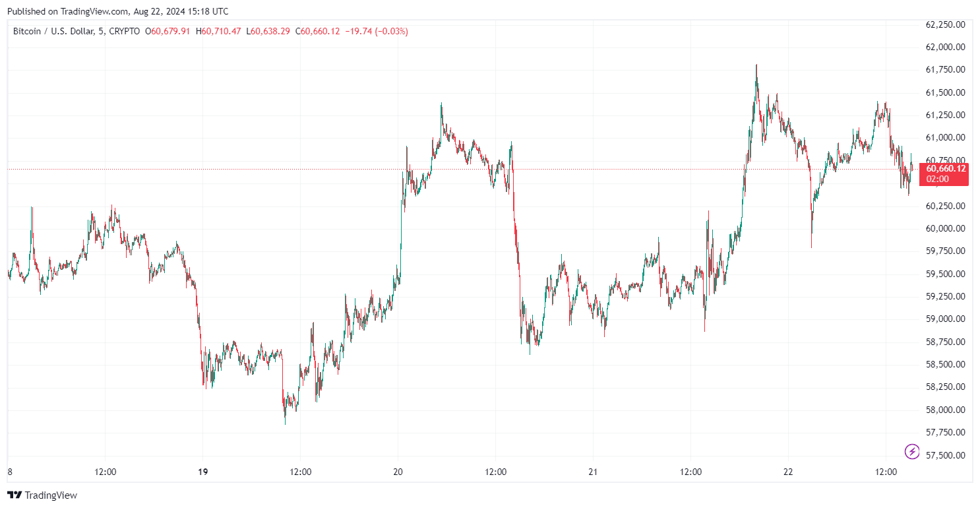Viewport: 980px width, 508px height.
Task: Click the 59,750.00 price axis label
Action: point(946,251)
